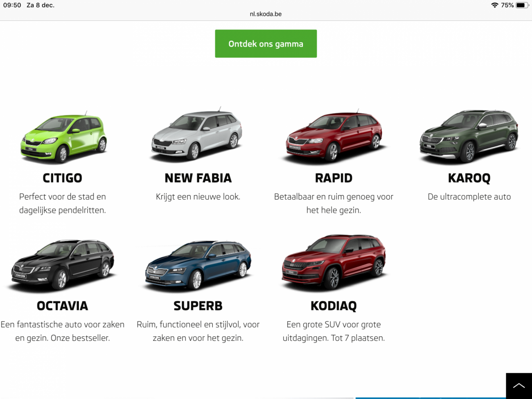
Task: Click text 'Krijgt een nieuwe look.'
Action: point(198,197)
